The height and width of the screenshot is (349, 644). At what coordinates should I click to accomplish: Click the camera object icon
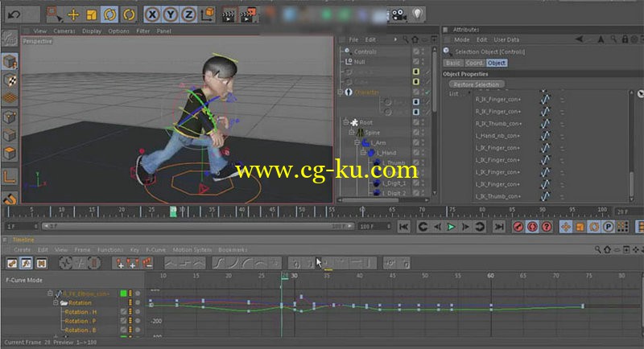(x=398, y=15)
